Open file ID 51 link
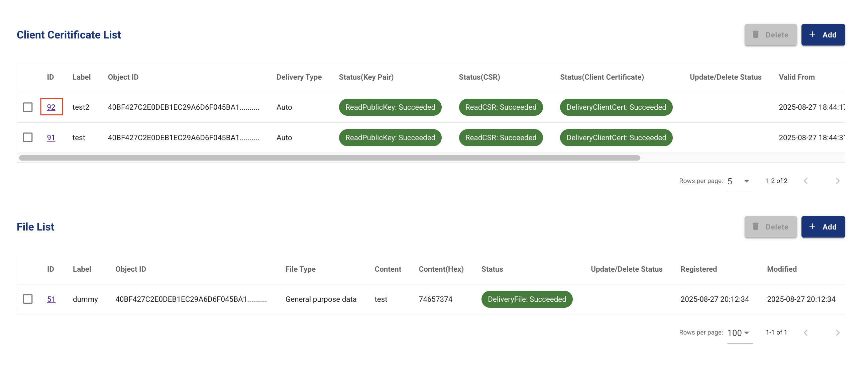 pos(51,299)
